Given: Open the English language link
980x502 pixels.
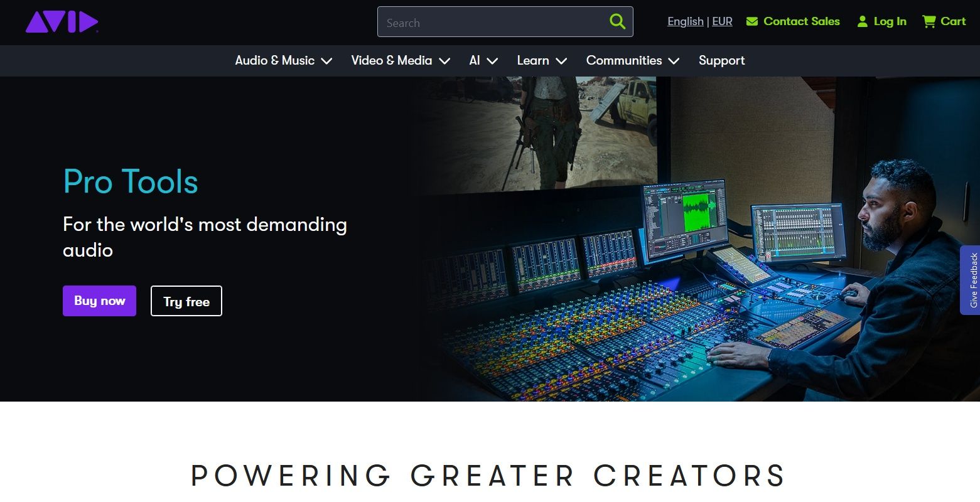Looking at the screenshot, I should [x=685, y=21].
